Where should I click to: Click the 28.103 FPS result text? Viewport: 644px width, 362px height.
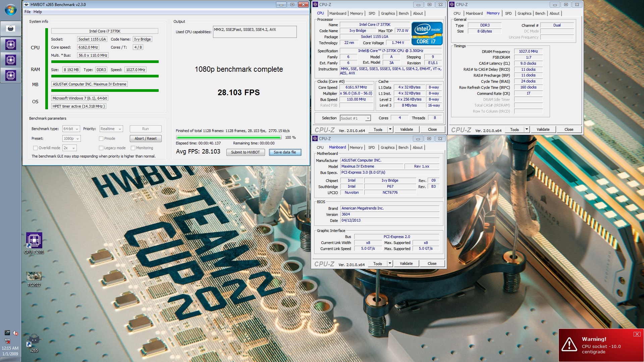[238, 93]
